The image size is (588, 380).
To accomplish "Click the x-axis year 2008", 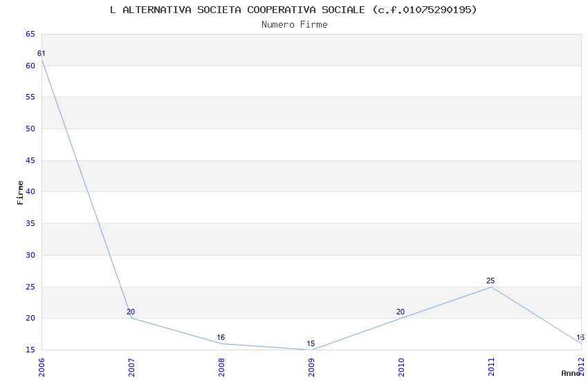I will pyautogui.click(x=221, y=367).
